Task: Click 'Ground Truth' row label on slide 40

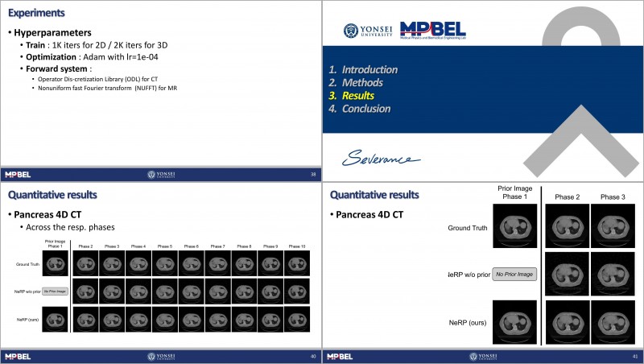Action: pos(27,264)
